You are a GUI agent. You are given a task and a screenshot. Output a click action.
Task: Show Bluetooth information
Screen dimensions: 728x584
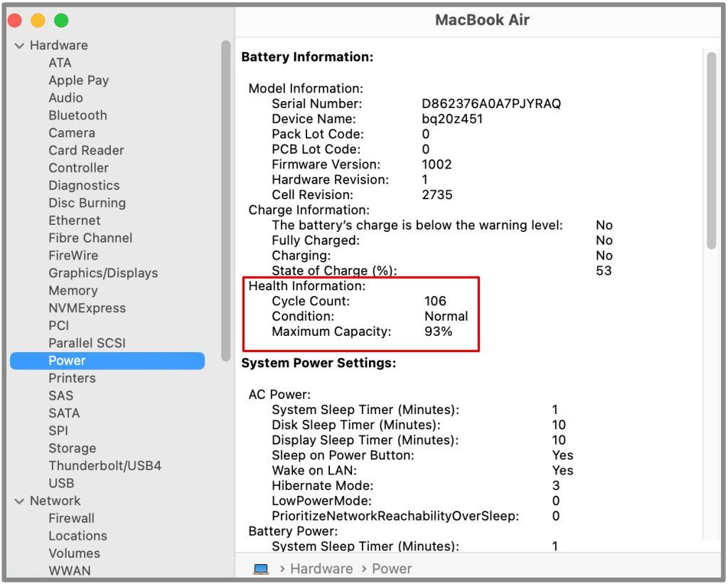78,115
